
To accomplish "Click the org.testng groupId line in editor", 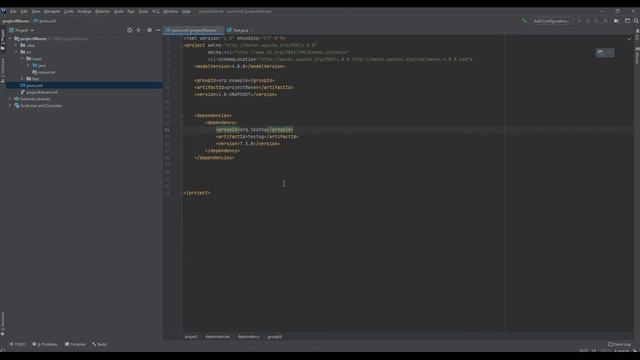I will point(255,130).
